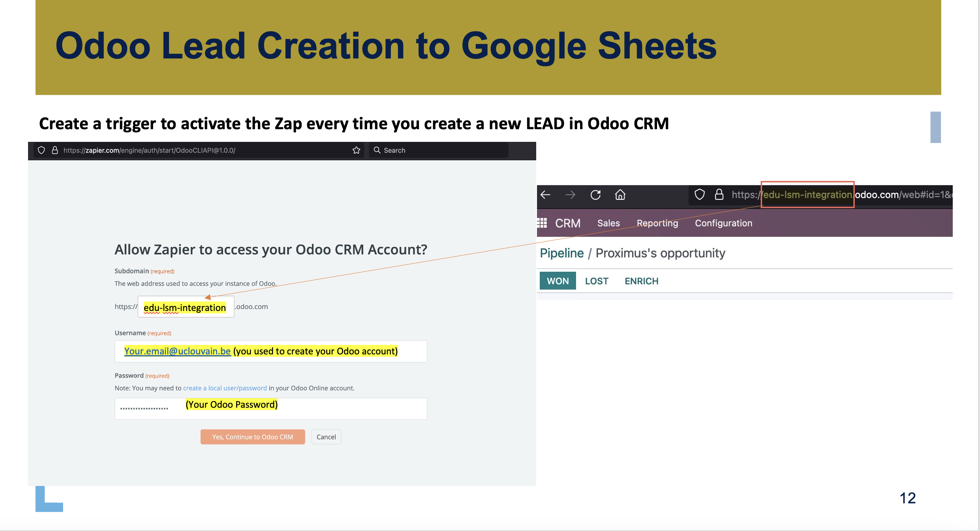Click the browser forward arrow
The image size is (980, 531).
click(x=570, y=195)
